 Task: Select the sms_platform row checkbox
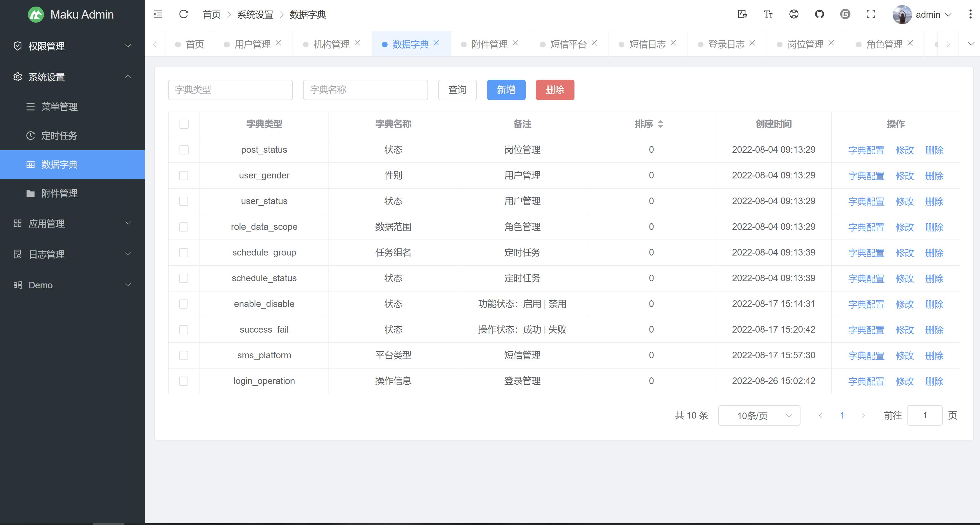184,355
